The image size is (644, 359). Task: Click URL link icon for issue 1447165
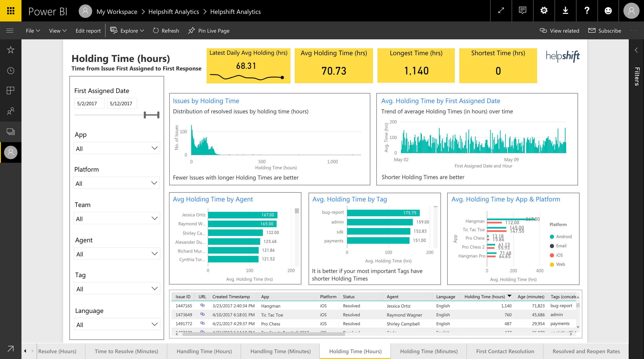(x=203, y=306)
